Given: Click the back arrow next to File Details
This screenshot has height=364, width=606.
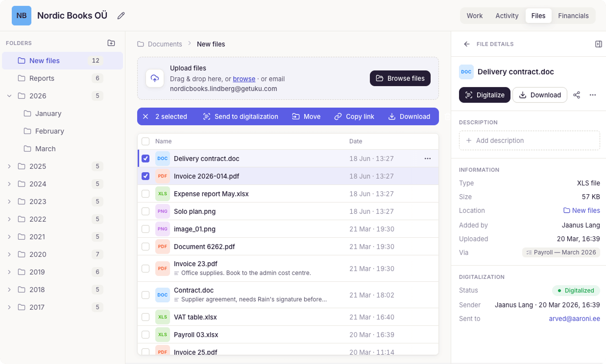Looking at the screenshot, I should (x=466, y=44).
